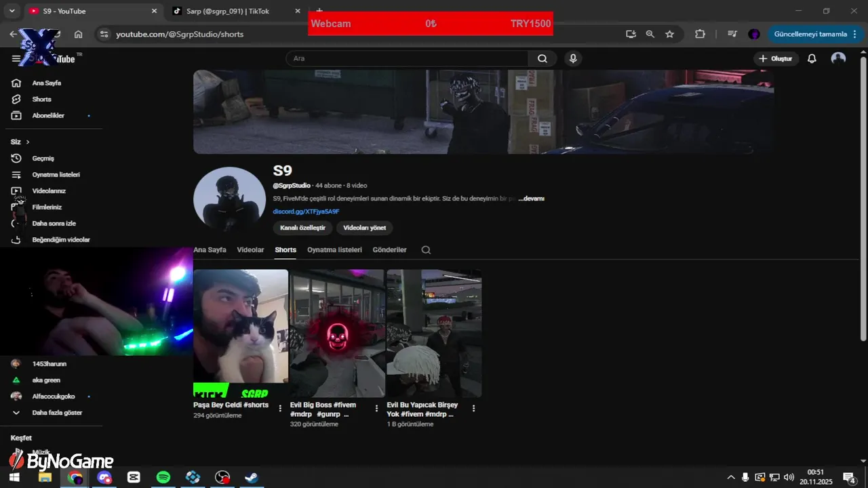Click the search magnifier button
This screenshot has width=868, height=488.
(x=542, y=58)
